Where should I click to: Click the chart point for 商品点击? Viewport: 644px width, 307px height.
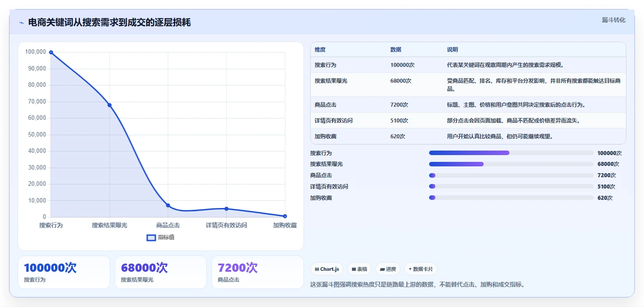168,205
